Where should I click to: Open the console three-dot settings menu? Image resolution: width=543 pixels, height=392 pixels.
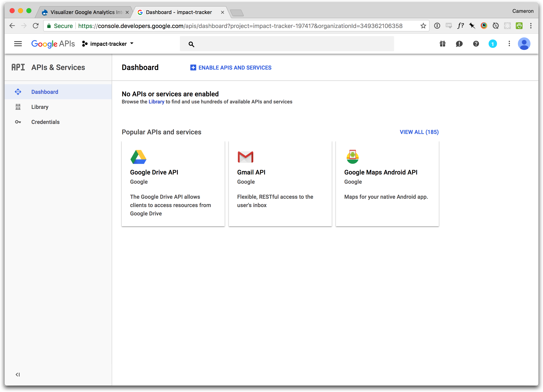point(509,44)
